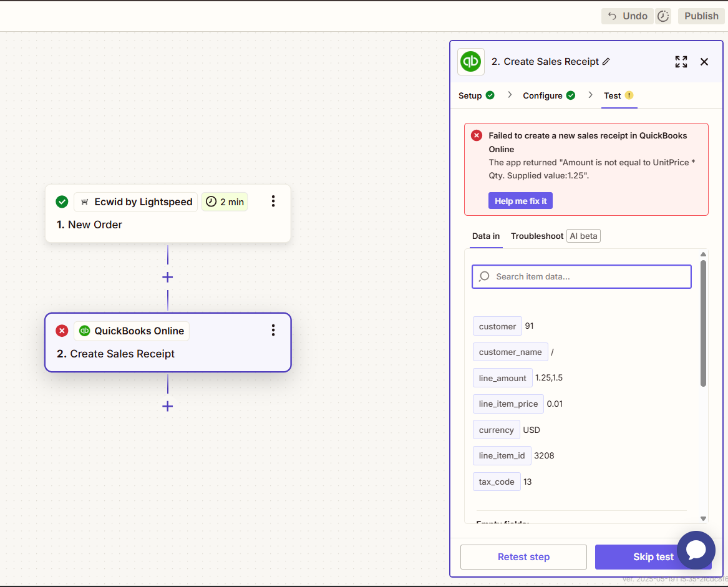Click the line_amount value 1.25,1.5
The width and height of the screenshot is (728, 587).
coord(549,378)
